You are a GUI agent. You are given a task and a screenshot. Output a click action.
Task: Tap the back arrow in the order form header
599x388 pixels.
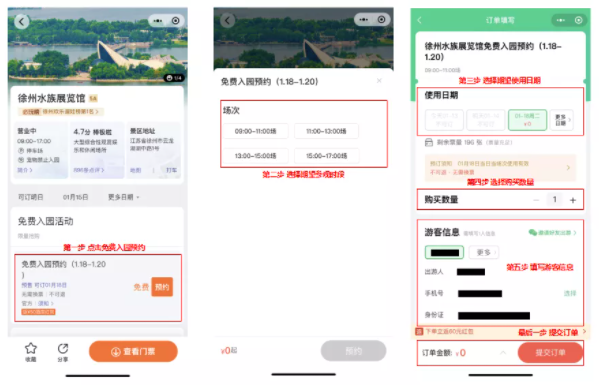(419, 20)
